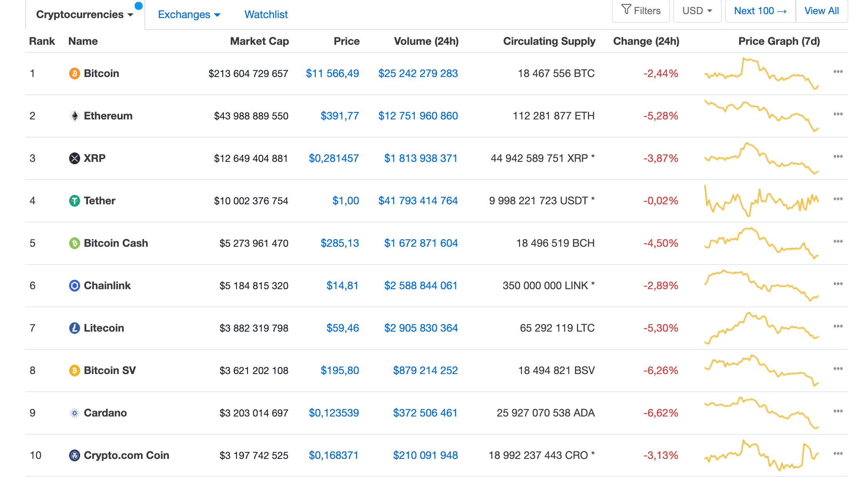The width and height of the screenshot is (868, 477).
Task: Click the Cardano logo icon
Action: coord(74,413)
